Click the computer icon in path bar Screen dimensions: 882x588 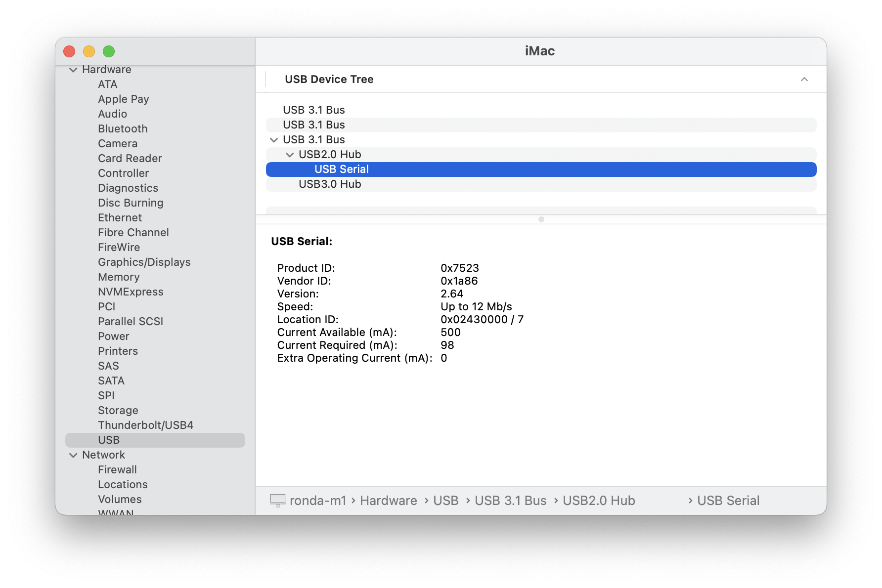(277, 501)
